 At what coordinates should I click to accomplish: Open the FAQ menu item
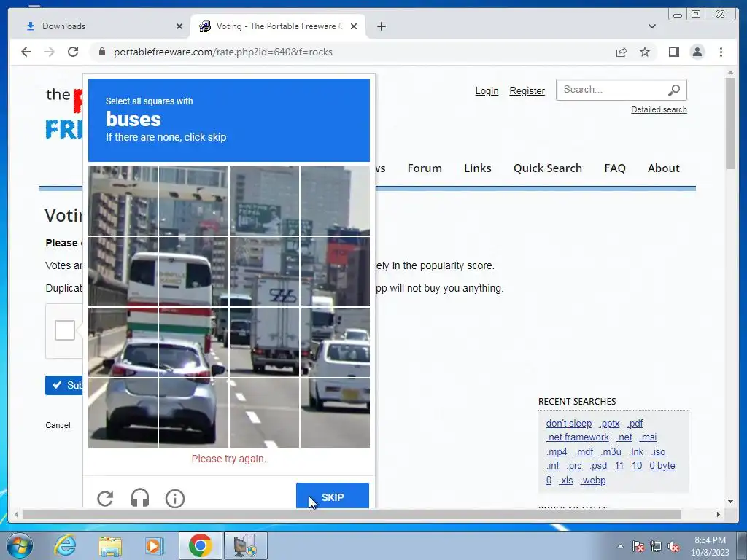click(614, 168)
